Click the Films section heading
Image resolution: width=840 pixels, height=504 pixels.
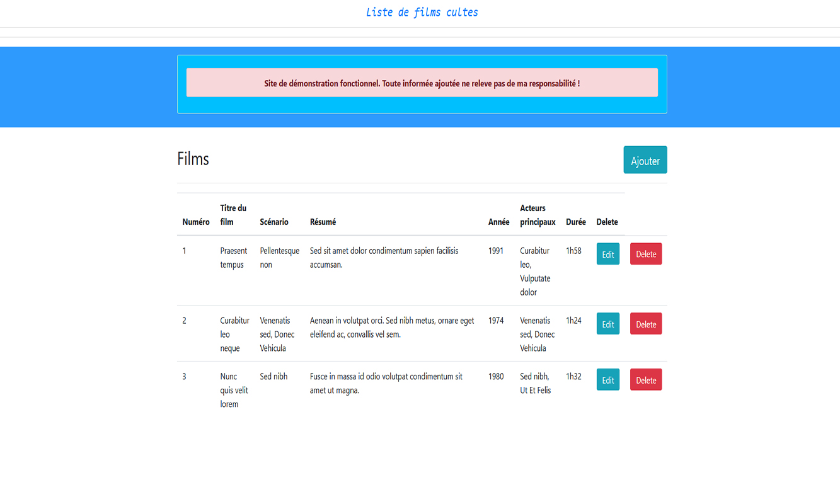(x=193, y=159)
